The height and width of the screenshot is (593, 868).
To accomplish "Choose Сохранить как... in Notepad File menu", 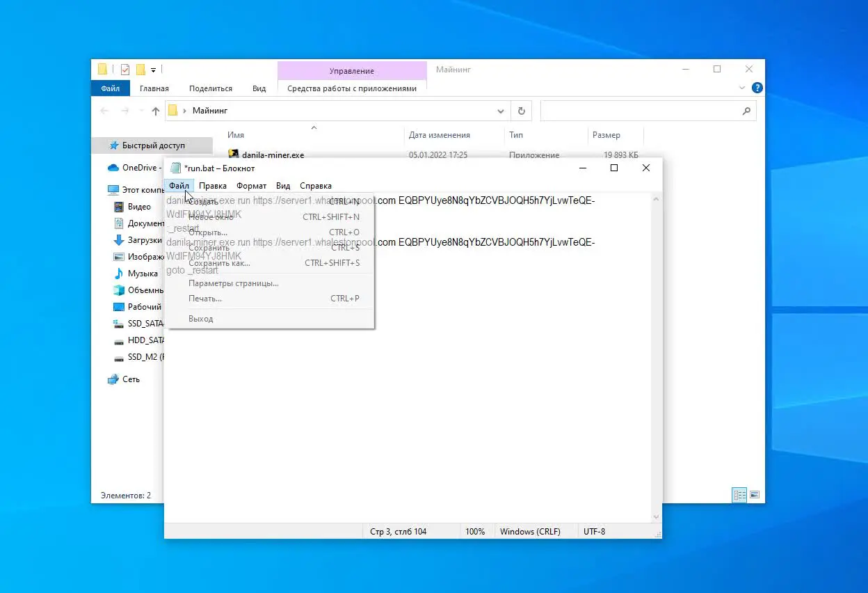I will click(219, 263).
